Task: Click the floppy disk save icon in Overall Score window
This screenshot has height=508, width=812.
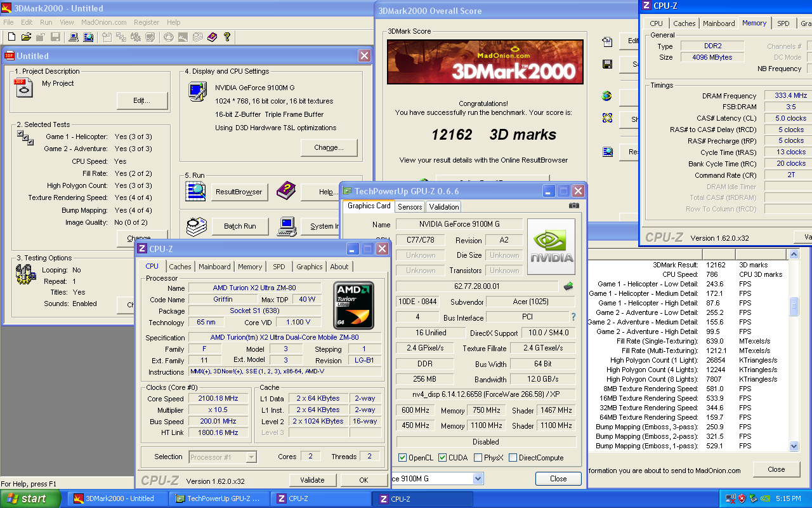Action: (x=608, y=64)
